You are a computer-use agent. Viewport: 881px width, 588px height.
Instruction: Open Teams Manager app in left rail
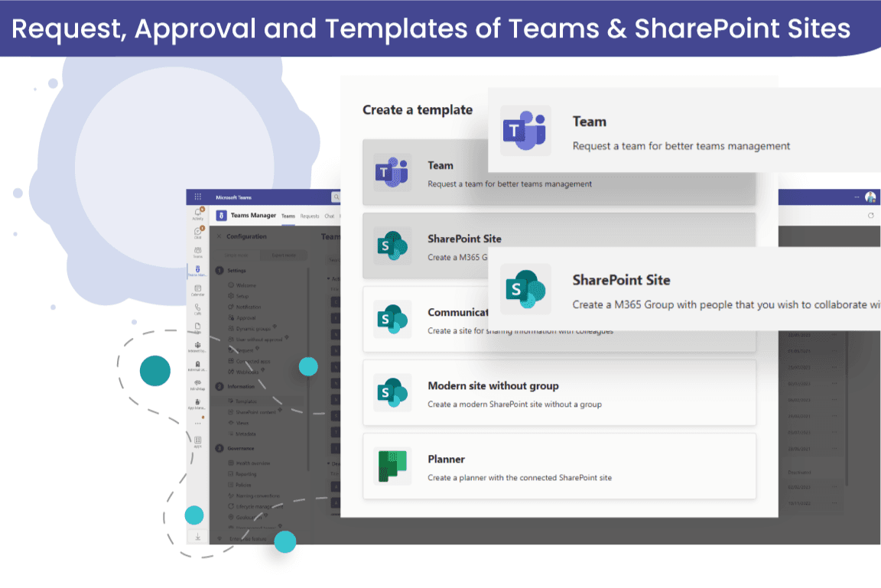198,271
